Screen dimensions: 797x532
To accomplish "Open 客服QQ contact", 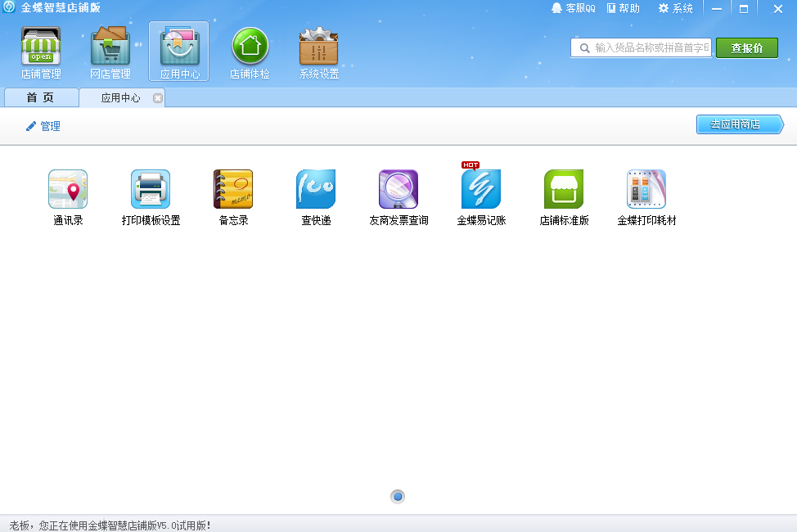I will (x=574, y=8).
